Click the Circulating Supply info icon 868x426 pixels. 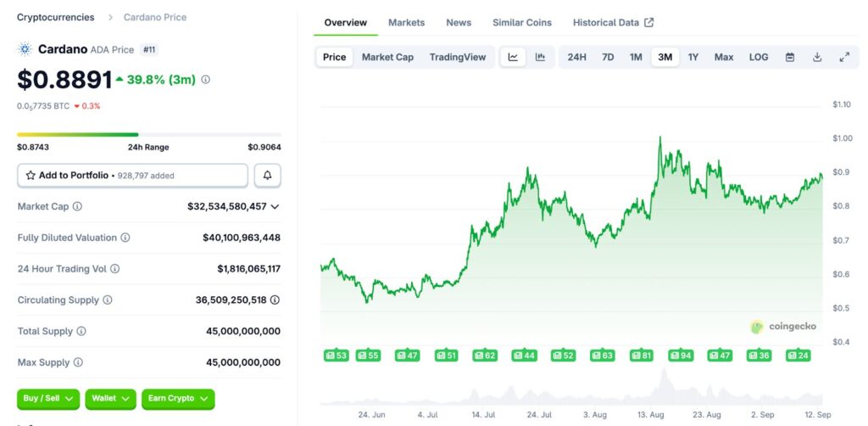pos(108,300)
